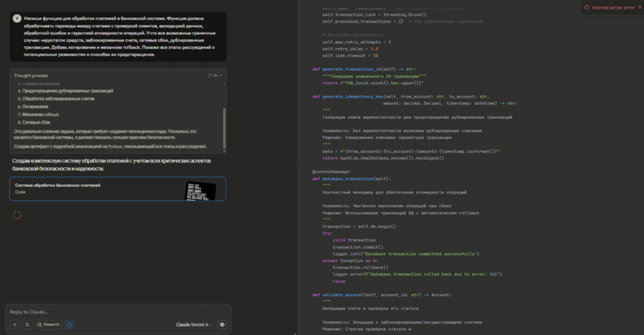Click the hashlib.sha256 return line
Image resolution: width=644 pixels, height=335 pixels.
[x=383, y=158]
